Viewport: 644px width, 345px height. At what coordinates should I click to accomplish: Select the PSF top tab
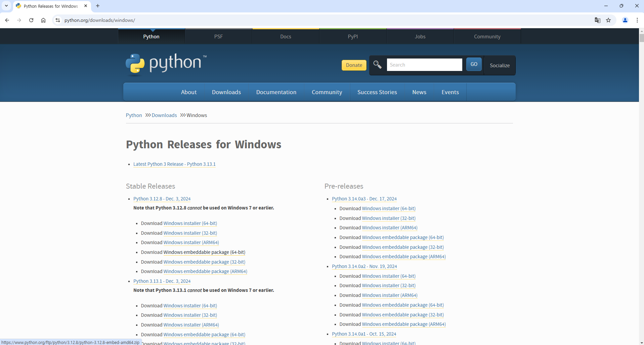pos(219,36)
